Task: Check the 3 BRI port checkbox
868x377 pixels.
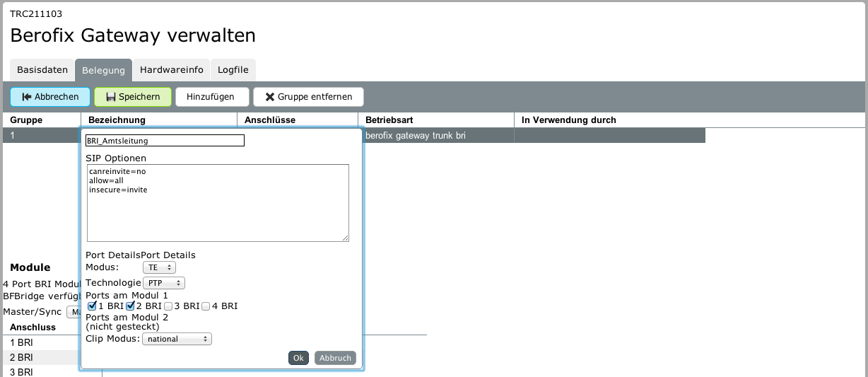Action: 168,306
